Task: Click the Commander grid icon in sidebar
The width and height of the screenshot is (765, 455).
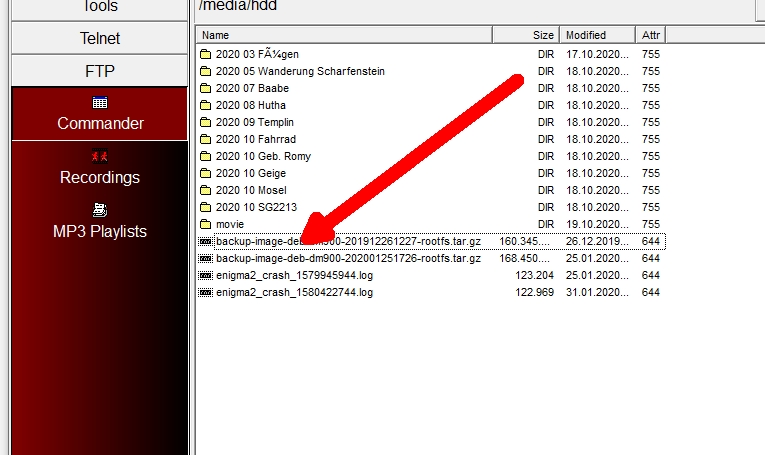Action: click(x=99, y=102)
